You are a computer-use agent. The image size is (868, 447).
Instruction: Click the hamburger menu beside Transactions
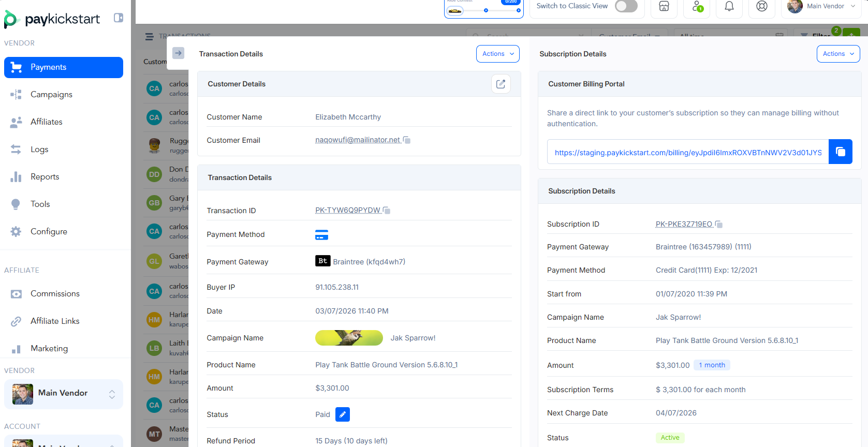[150, 37]
